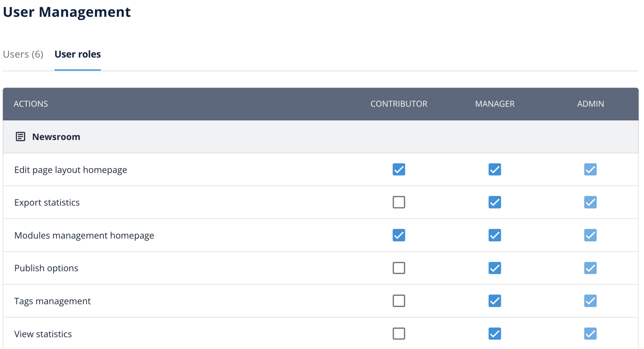The width and height of the screenshot is (644, 349).
Task: Disable Manager for Modules management homepage
Action: point(494,235)
